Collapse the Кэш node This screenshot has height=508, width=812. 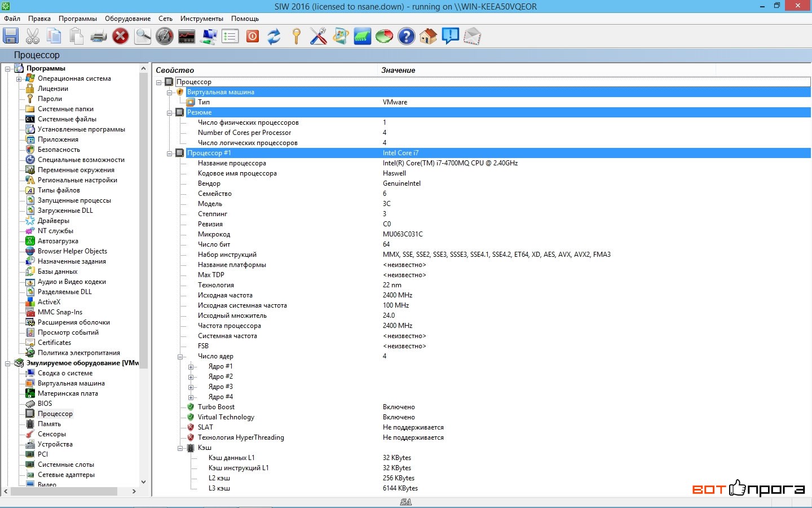pos(180,448)
